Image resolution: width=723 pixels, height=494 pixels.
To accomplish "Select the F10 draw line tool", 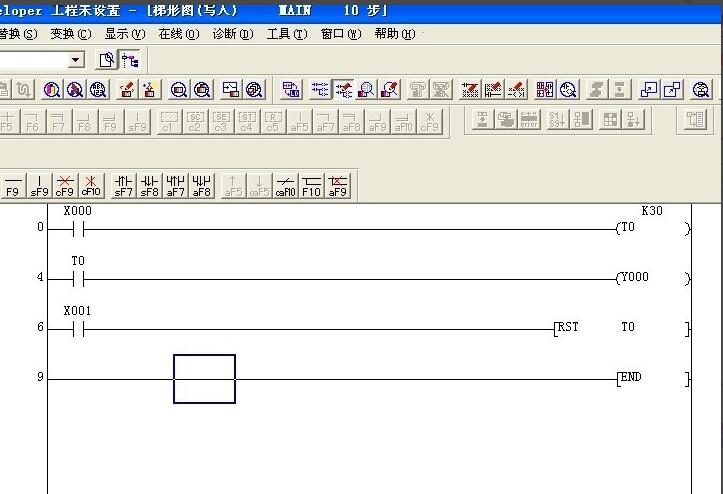I will [312, 186].
